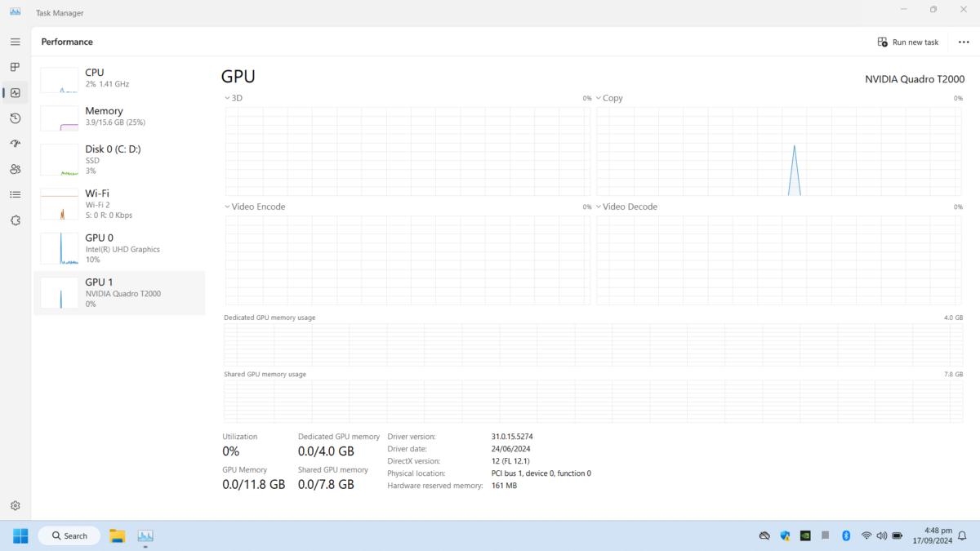Open the Startup apps page icon
980x551 pixels.
click(15, 144)
